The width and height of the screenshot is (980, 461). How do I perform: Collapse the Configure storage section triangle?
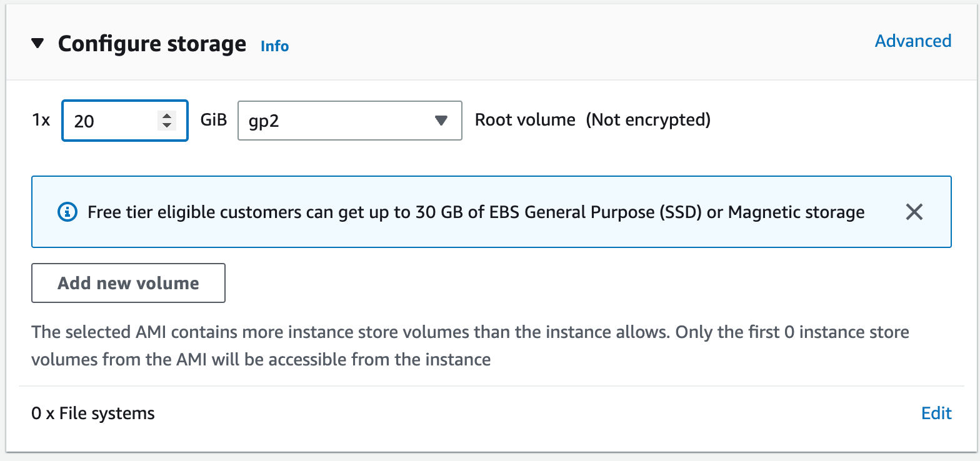click(x=38, y=44)
